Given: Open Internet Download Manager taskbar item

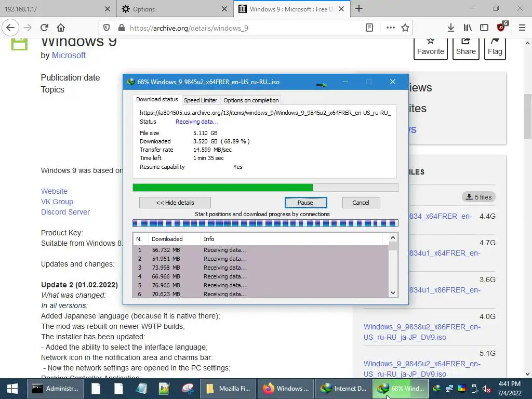Looking at the screenshot, I should click(x=343, y=389).
